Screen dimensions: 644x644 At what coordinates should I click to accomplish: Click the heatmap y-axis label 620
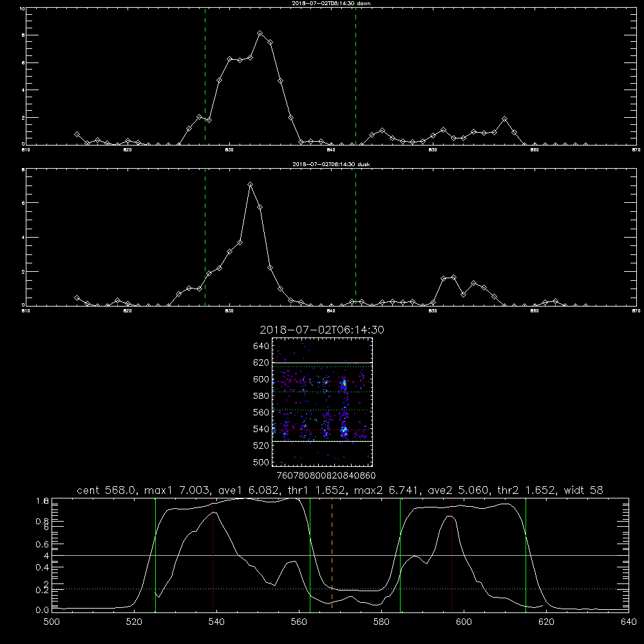pos(261,363)
